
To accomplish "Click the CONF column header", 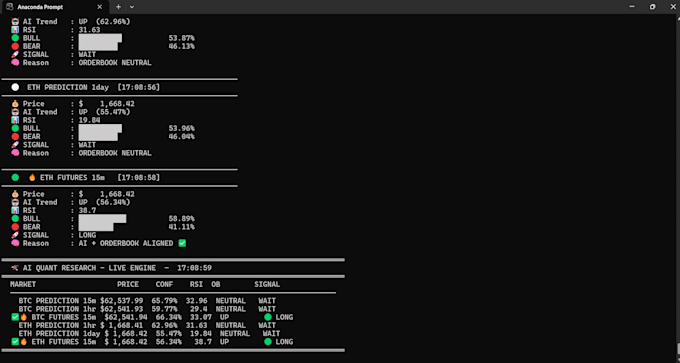I will (x=164, y=285).
